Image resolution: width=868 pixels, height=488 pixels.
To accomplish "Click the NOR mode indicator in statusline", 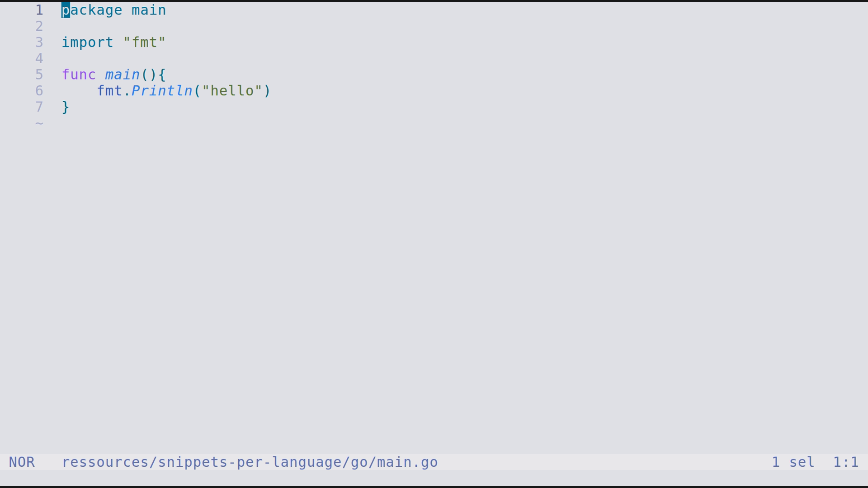I will (x=22, y=462).
